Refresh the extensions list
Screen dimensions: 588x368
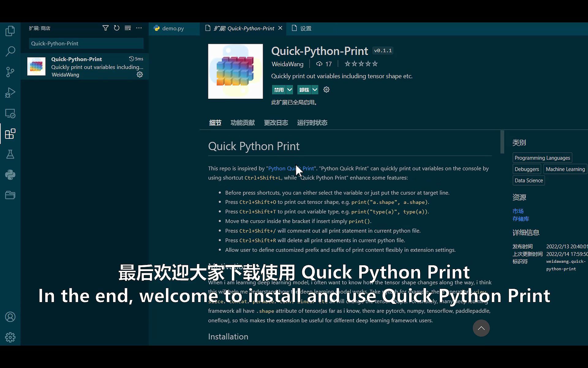coord(117,28)
